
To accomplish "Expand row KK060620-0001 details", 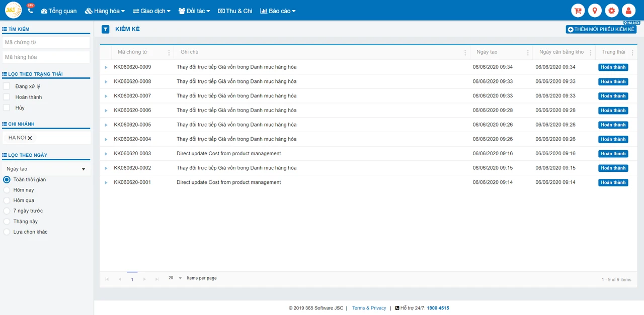I will 106,182.
